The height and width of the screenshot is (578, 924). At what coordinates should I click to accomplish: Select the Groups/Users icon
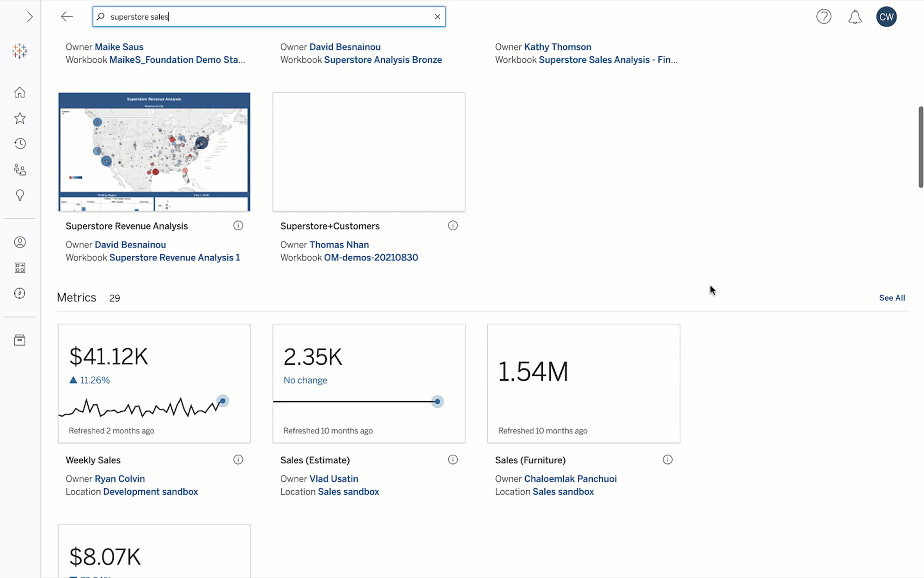pyautogui.click(x=19, y=169)
